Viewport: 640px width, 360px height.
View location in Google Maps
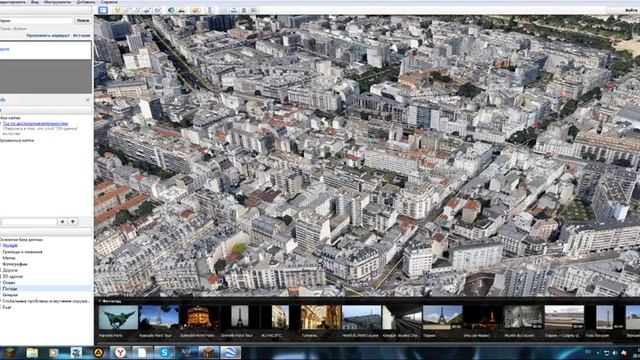click(254, 10)
